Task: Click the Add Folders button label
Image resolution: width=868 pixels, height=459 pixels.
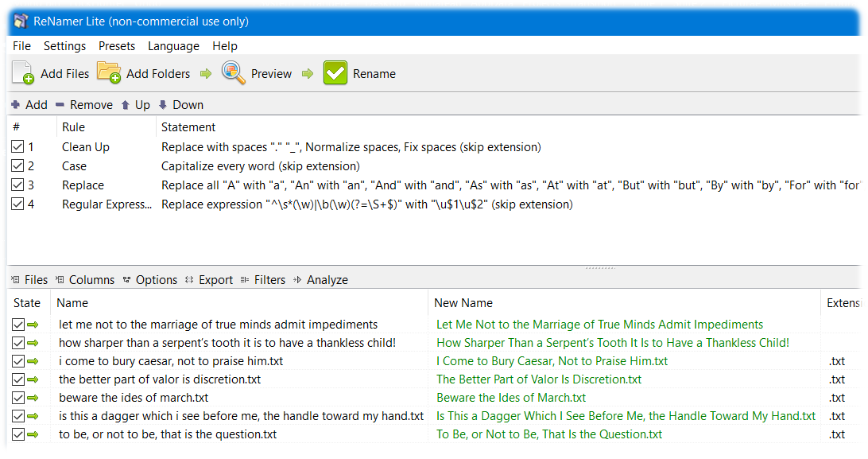Action: point(157,74)
